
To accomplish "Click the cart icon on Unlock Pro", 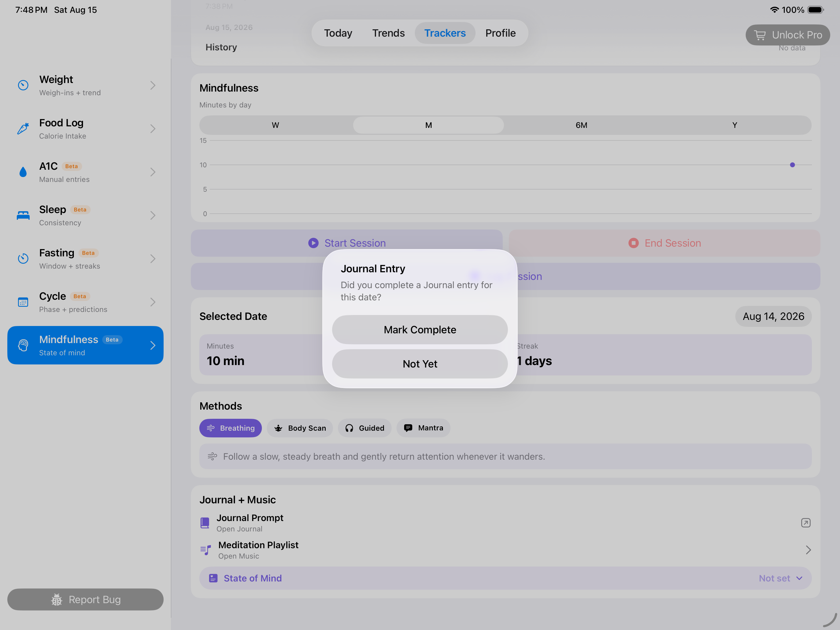I will (760, 35).
